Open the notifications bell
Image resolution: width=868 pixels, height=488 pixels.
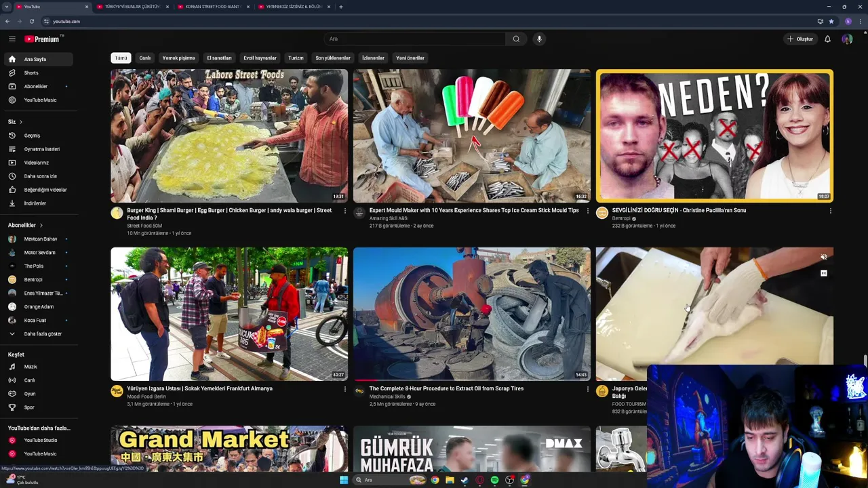827,39
